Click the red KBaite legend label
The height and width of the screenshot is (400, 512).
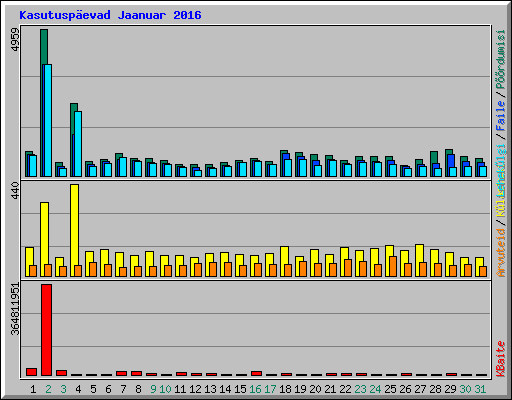[501, 359]
